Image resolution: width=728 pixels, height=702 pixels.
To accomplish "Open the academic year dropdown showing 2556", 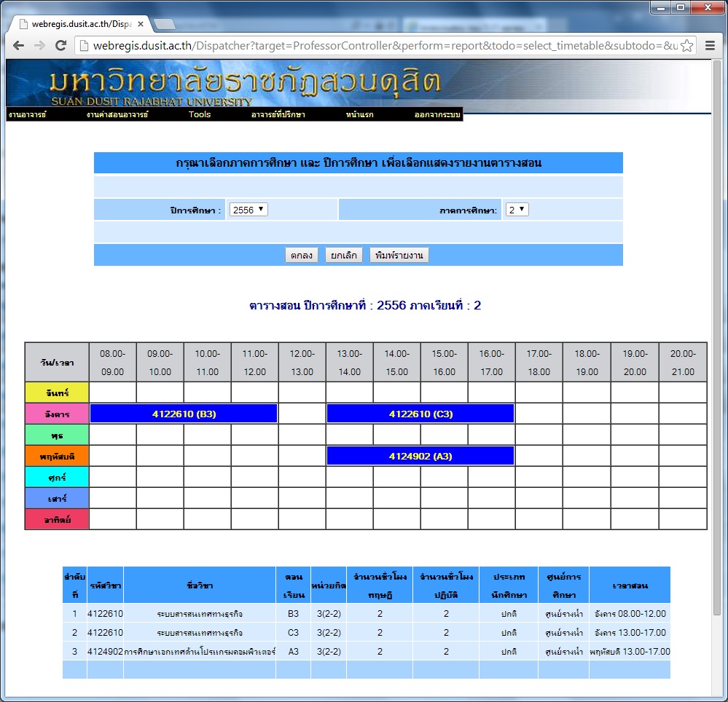I will point(248,210).
